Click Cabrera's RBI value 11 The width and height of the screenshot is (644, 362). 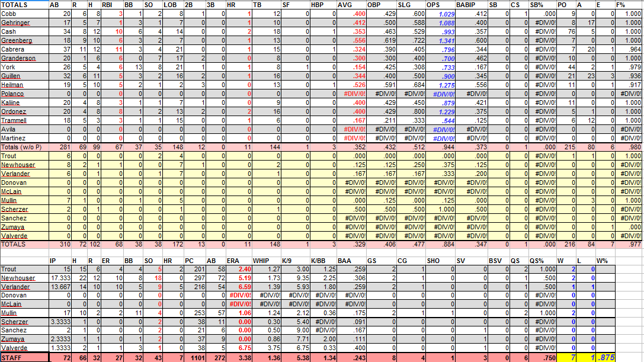coord(113,49)
